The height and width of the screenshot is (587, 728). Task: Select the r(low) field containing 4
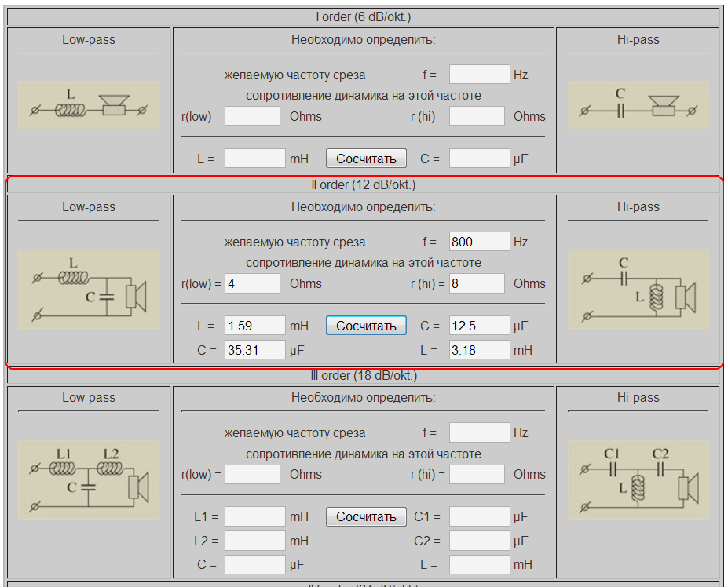252,283
